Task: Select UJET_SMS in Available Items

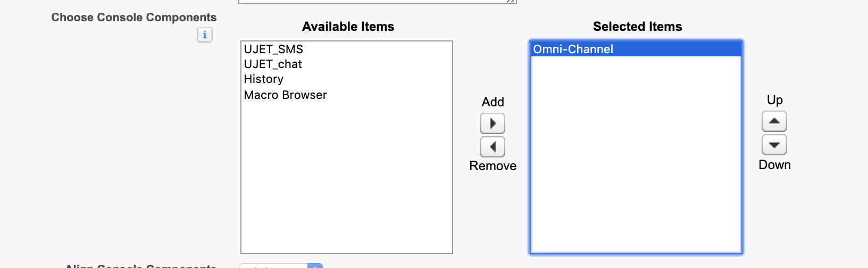Action: 273,49
